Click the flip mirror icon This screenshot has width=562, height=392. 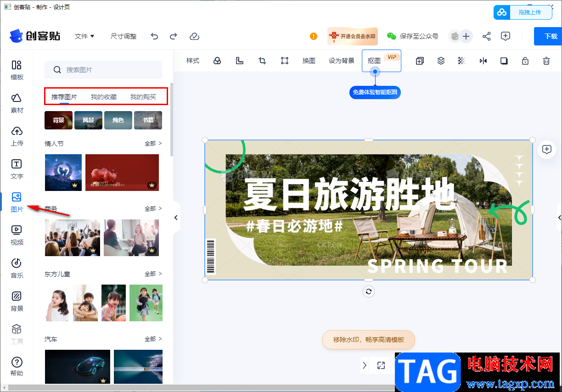point(483,61)
